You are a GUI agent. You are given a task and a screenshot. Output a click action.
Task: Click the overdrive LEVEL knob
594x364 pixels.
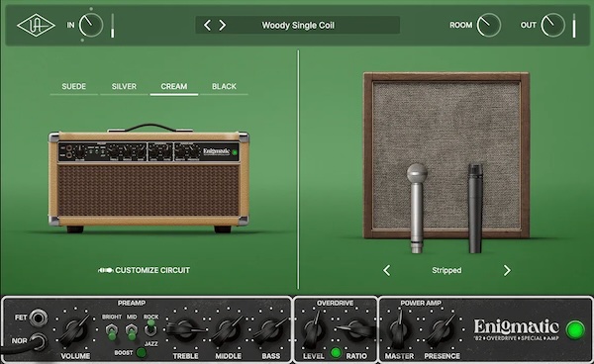coord(314,329)
